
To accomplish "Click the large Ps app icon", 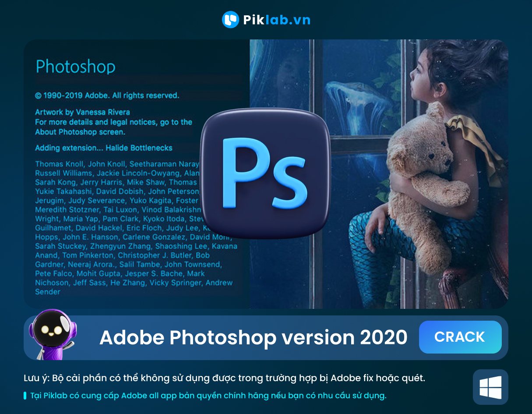I will (265, 173).
